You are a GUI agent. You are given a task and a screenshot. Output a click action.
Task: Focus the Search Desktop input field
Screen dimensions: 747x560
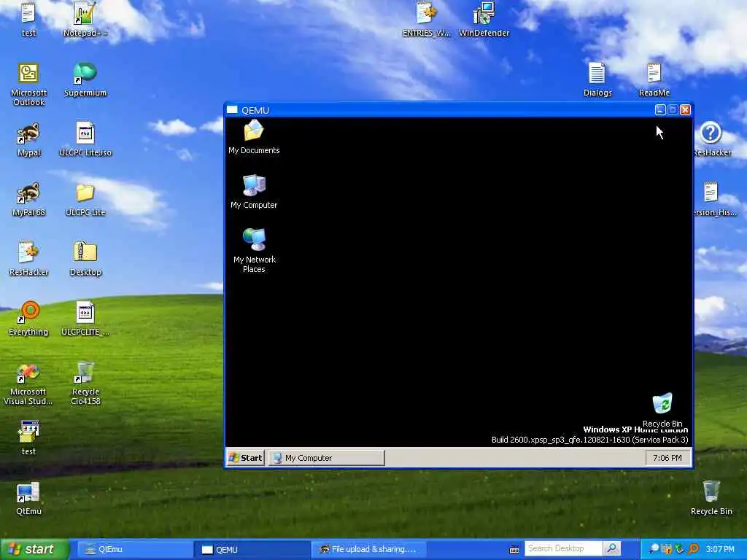point(564,548)
